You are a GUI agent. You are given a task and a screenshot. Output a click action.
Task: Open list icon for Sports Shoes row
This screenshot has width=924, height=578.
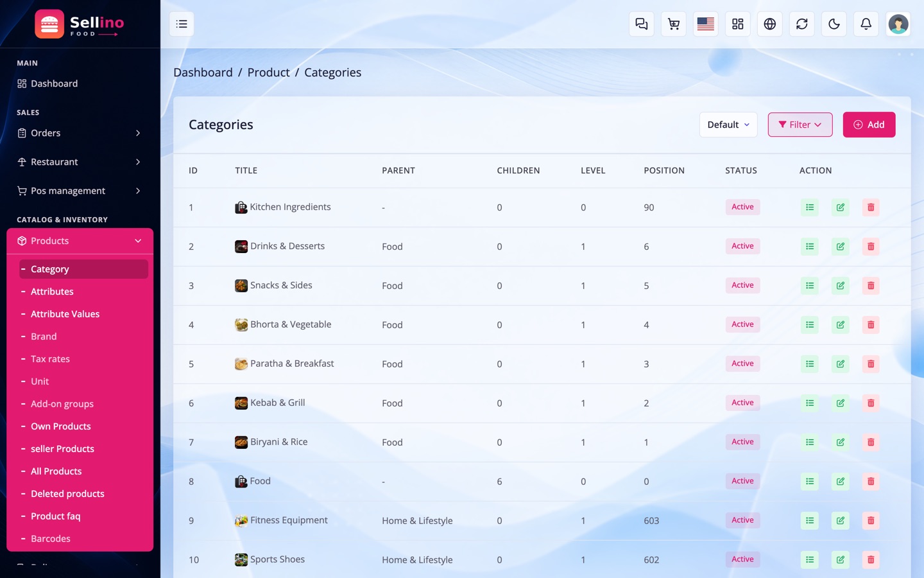[810, 560]
